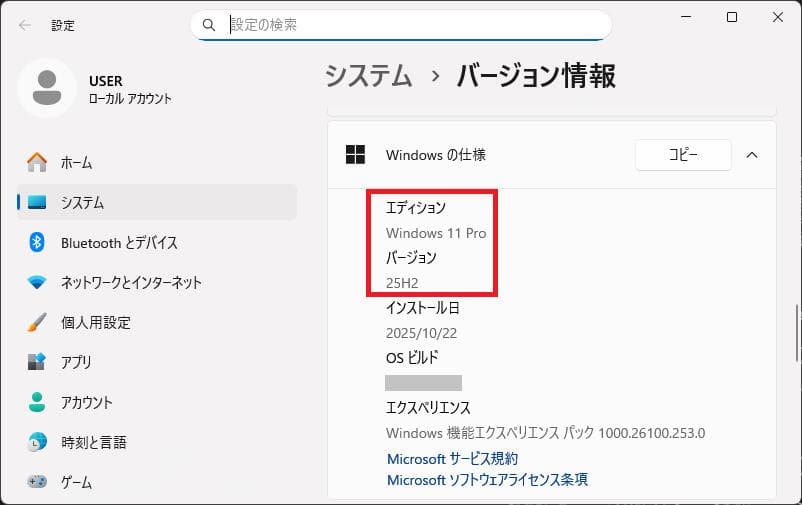Open Bluetooth とデバイス settings
Screen dimensions: 802x505
tap(157, 242)
